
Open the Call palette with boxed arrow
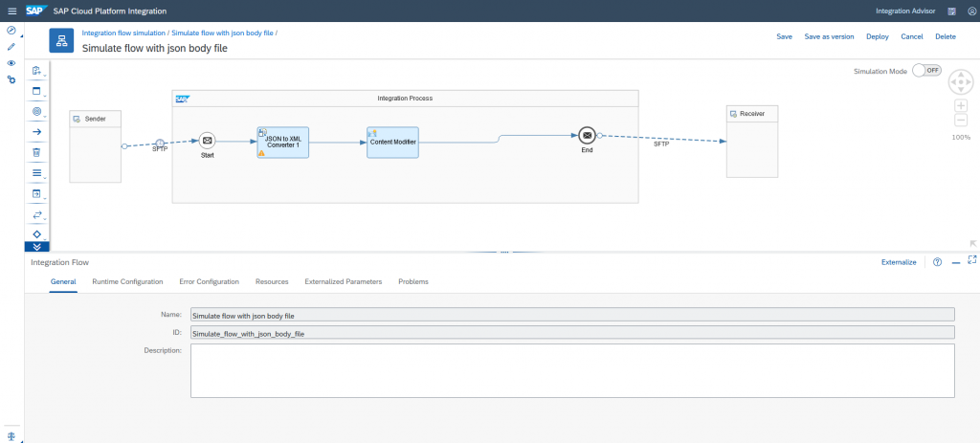[37, 193]
